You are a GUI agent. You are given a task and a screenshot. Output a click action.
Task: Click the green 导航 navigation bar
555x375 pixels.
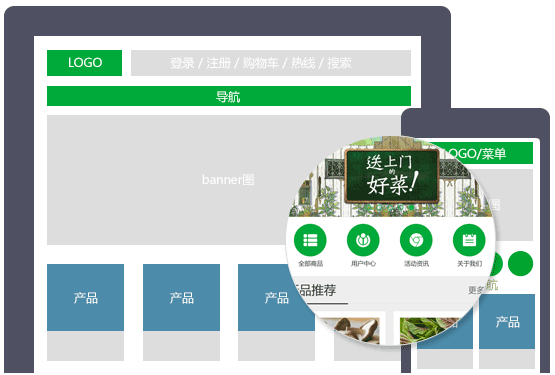click(x=229, y=96)
